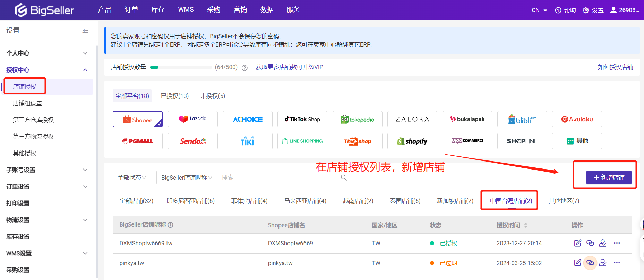
Task: Open the 店铺组设置 sidebar item
Action: click(x=27, y=103)
